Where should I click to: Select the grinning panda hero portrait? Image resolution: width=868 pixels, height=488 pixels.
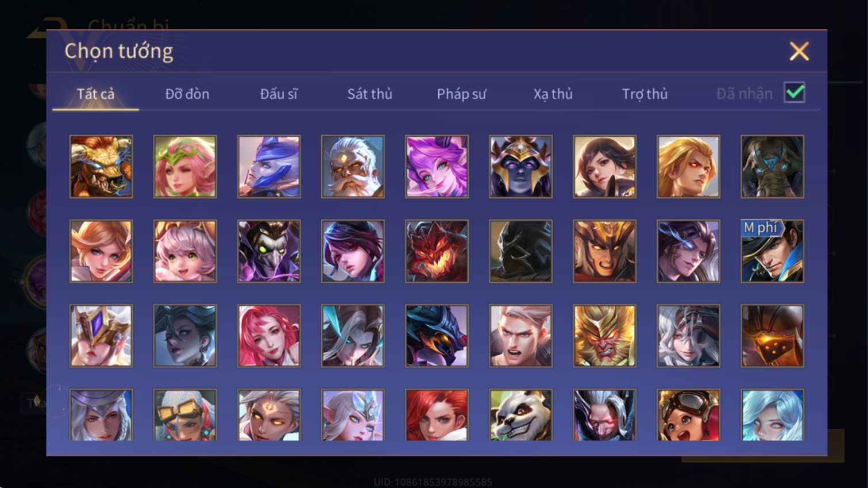(x=520, y=415)
